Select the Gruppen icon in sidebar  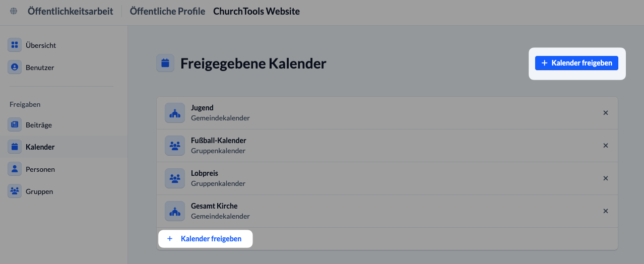click(15, 191)
